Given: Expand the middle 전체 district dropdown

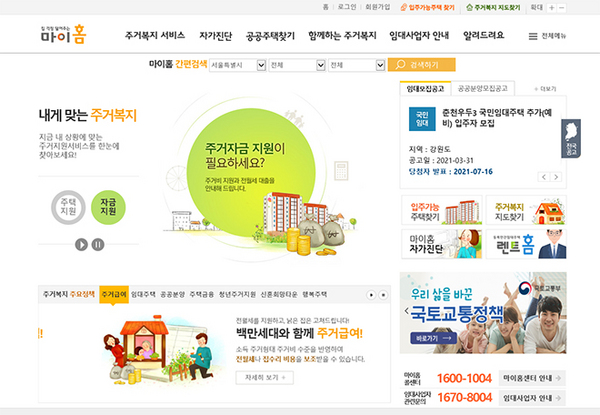Looking at the screenshot, I should pyautogui.click(x=297, y=65).
